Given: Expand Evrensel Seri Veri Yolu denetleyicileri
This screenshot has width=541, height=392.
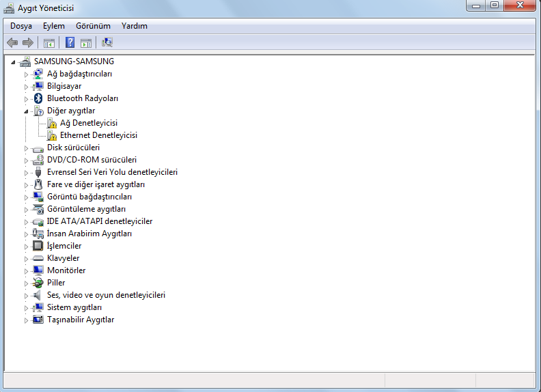Looking at the screenshot, I should pyautogui.click(x=26, y=173).
